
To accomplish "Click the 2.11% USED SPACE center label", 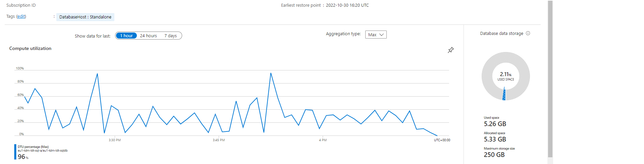I will point(505,76).
